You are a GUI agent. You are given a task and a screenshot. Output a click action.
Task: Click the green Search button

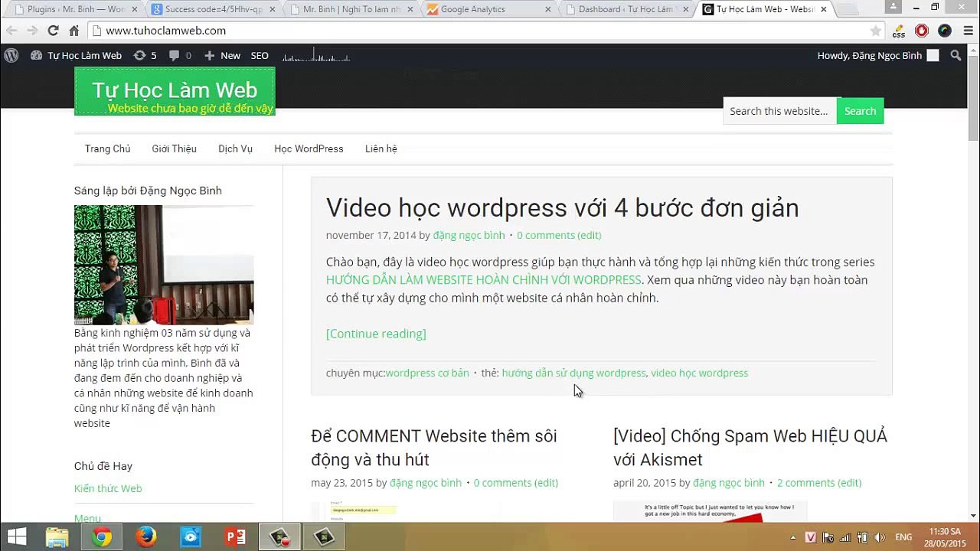coord(860,111)
